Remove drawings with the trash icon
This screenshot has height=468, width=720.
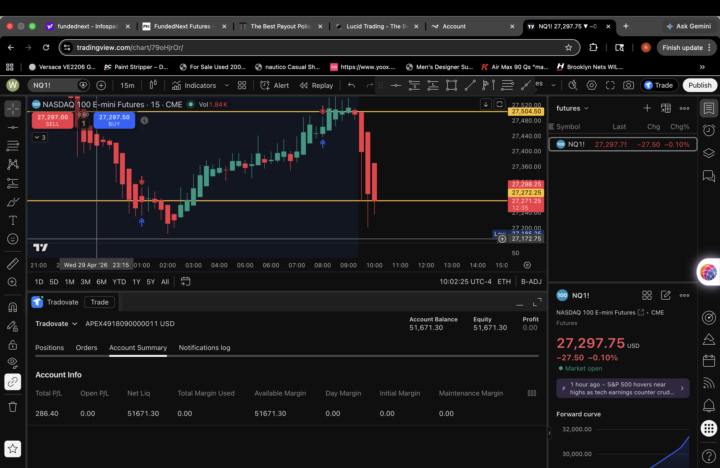(x=12, y=407)
